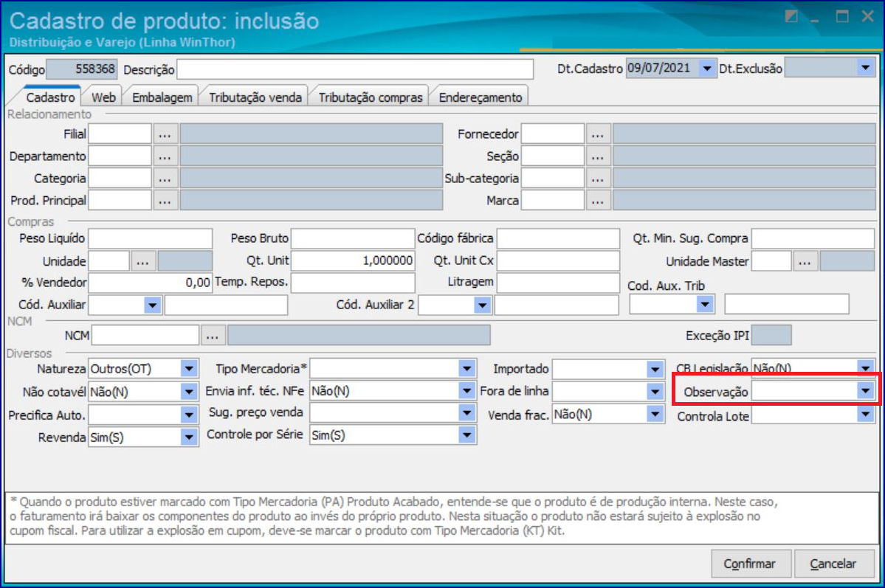Open the Controle por Série dropdown

pos(466,435)
